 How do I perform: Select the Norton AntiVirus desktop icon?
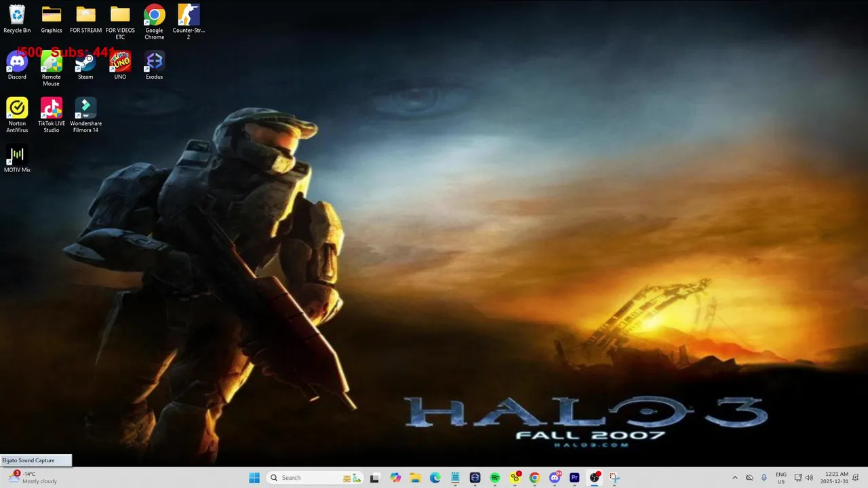(x=17, y=115)
